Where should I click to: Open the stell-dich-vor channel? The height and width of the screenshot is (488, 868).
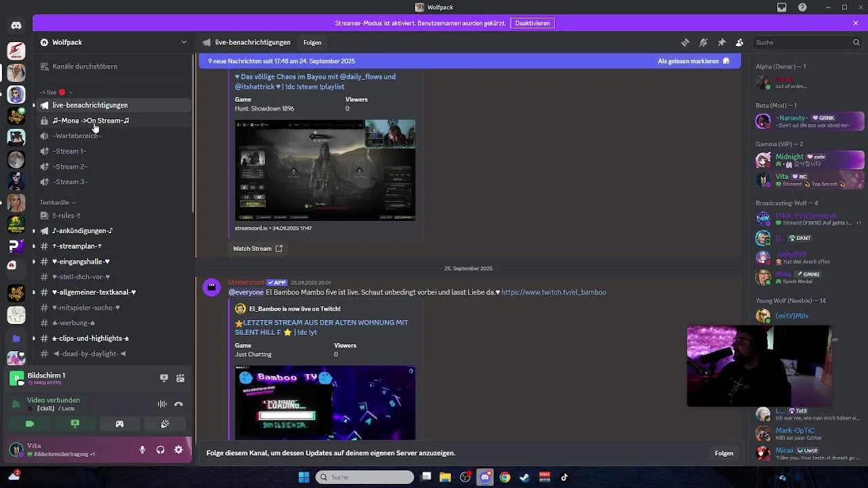click(113, 277)
